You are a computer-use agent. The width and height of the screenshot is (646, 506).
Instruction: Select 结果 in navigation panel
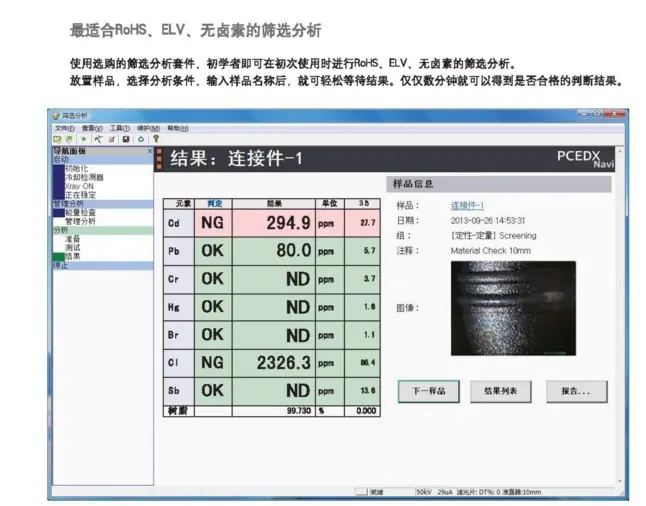73,256
